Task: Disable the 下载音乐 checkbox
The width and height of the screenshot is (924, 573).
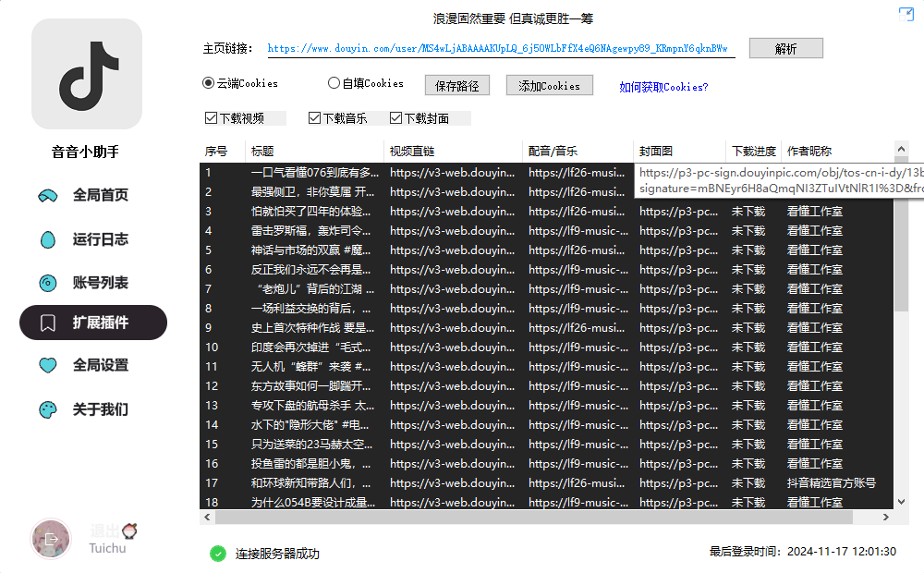Action: [x=313, y=117]
